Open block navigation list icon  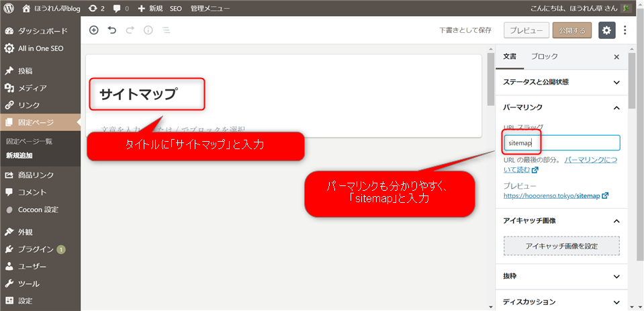(x=167, y=30)
